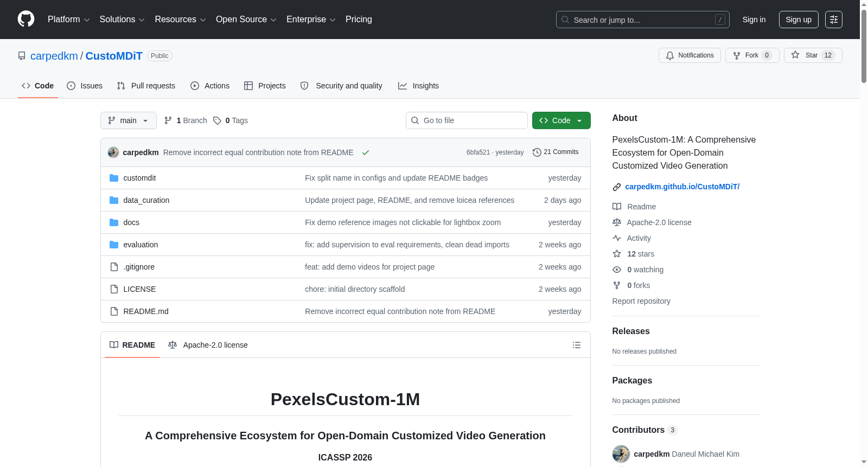Expand the Open Source menu

tap(246, 20)
